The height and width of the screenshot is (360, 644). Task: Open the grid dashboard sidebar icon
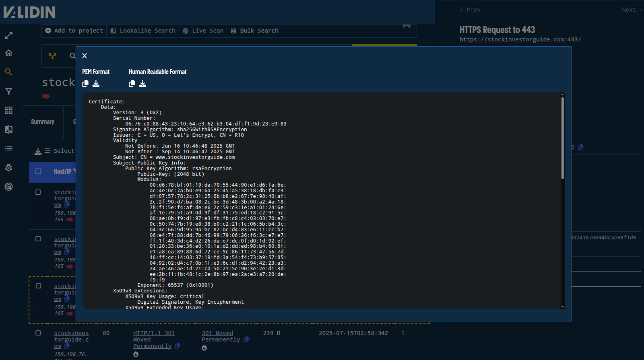8,110
